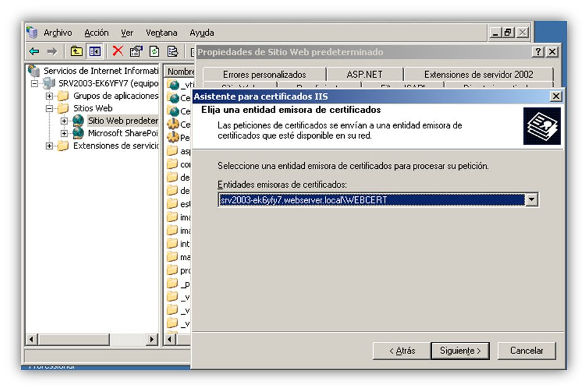Click the IIS console icon beside Archivo
Image resolution: width=588 pixels, height=391 pixels.
pos(32,33)
